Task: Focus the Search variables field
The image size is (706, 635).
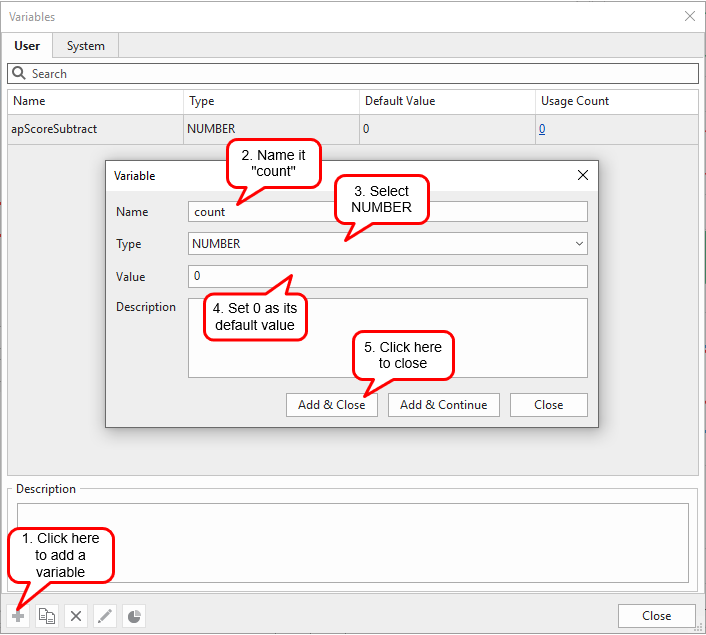Action: [x=353, y=73]
